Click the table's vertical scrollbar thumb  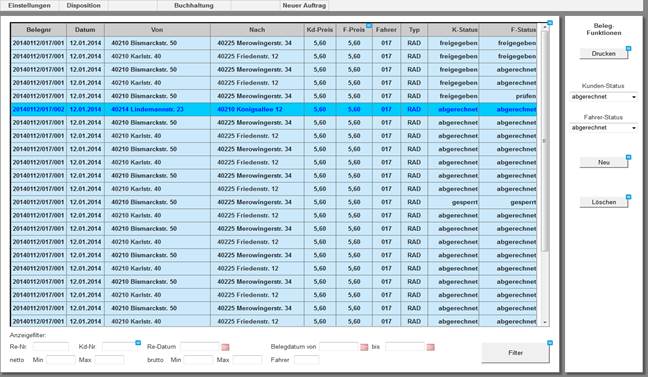545,141
